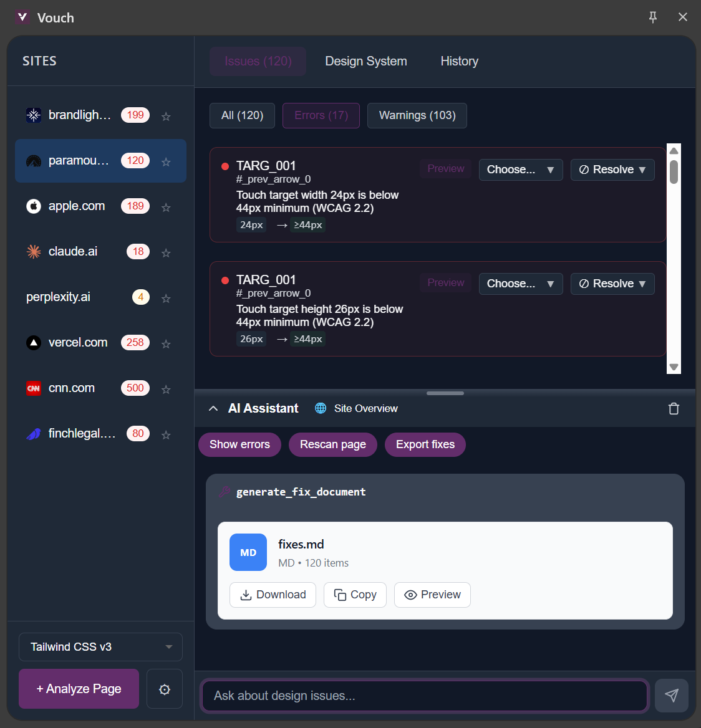
Task: Click the Vouch logo in the titlebar
Action: 22,17
